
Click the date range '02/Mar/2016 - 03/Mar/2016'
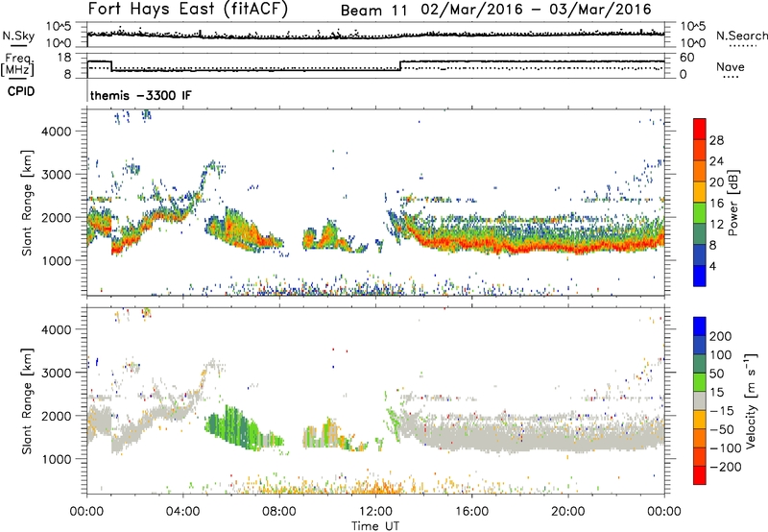click(537, 10)
